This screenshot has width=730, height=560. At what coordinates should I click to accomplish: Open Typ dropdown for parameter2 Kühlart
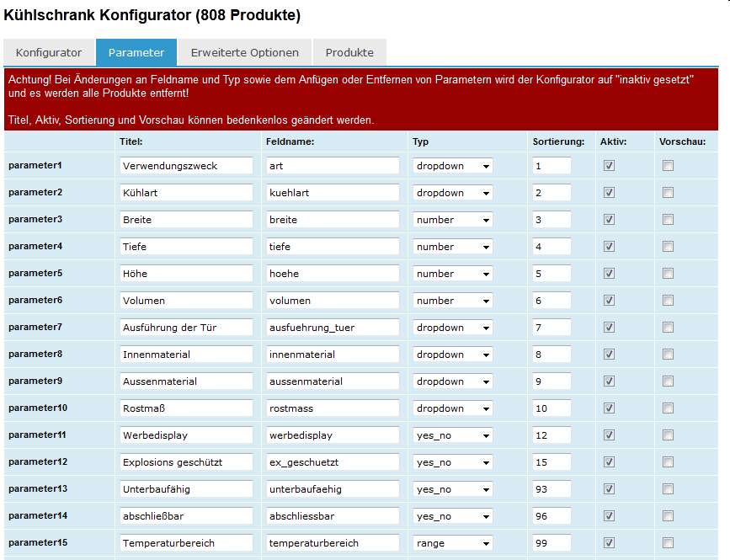pos(452,193)
